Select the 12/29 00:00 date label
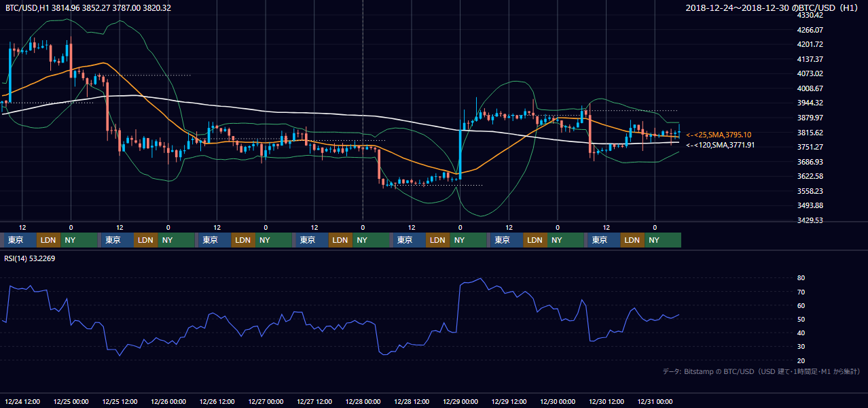This screenshot has height=408, width=868. point(460,402)
